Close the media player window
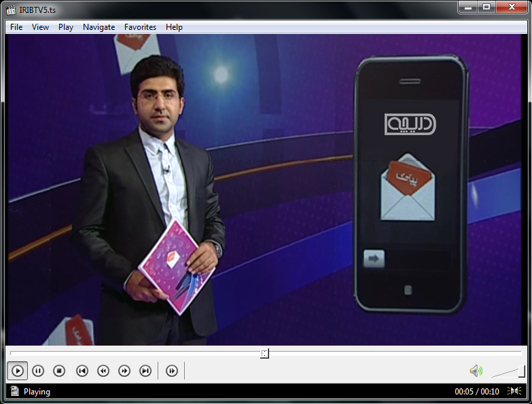 (512, 7)
